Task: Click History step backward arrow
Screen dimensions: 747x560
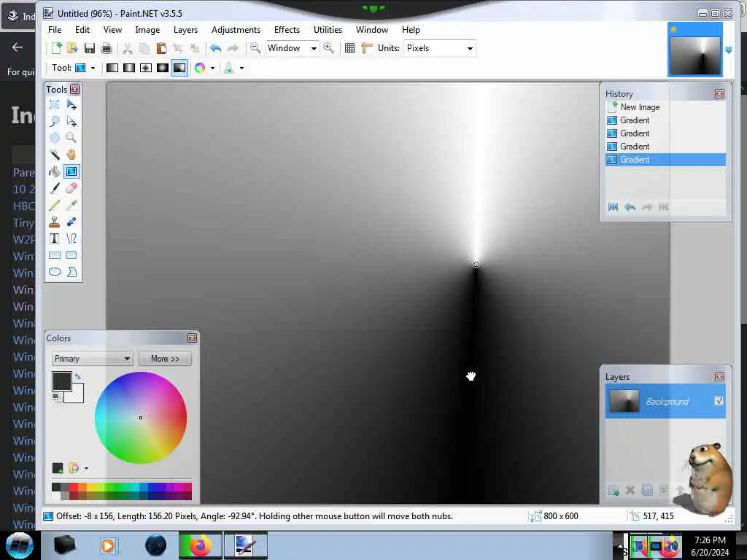Action: coord(630,206)
